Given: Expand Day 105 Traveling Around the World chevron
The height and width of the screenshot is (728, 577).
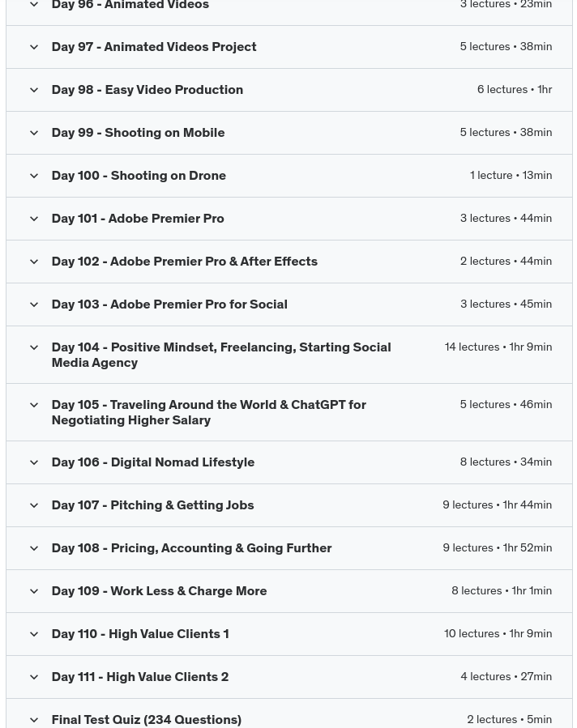Looking at the screenshot, I should (34, 405).
